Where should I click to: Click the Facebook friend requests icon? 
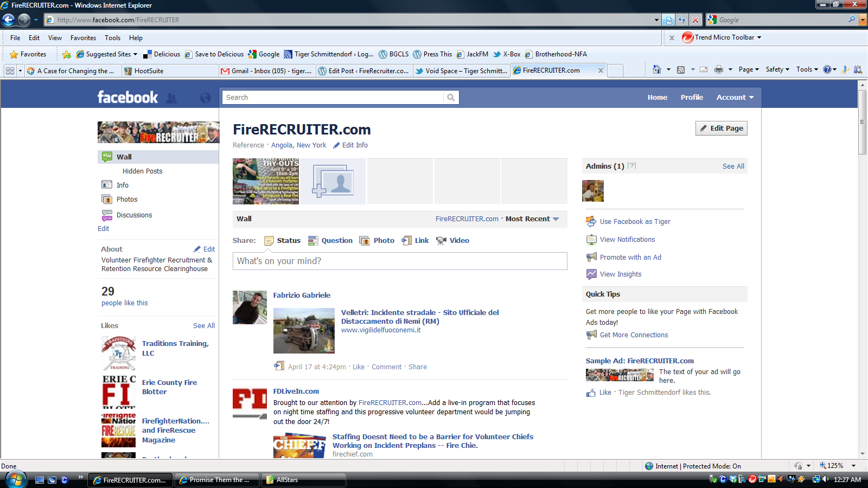click(x=171, y=98)
